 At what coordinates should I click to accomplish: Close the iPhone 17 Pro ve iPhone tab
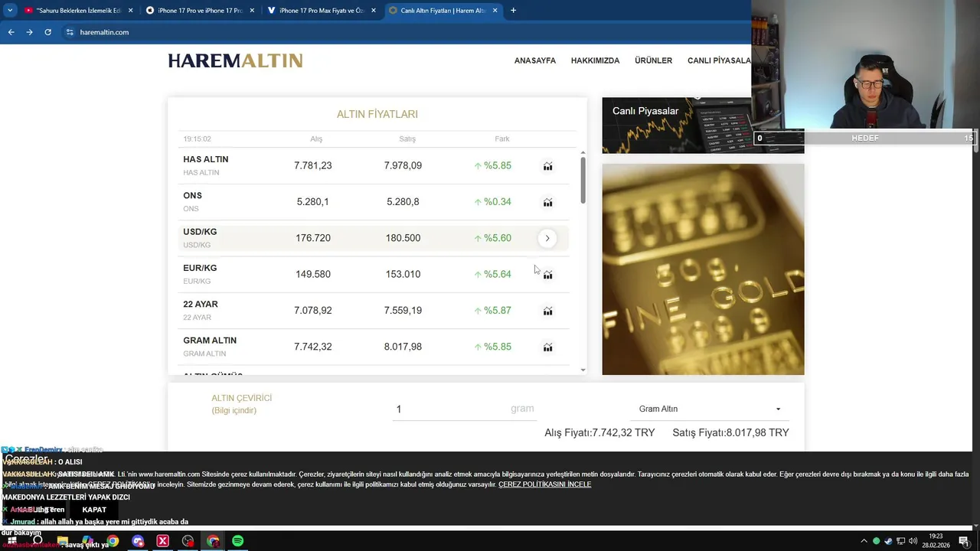click(x=252, y=11)
